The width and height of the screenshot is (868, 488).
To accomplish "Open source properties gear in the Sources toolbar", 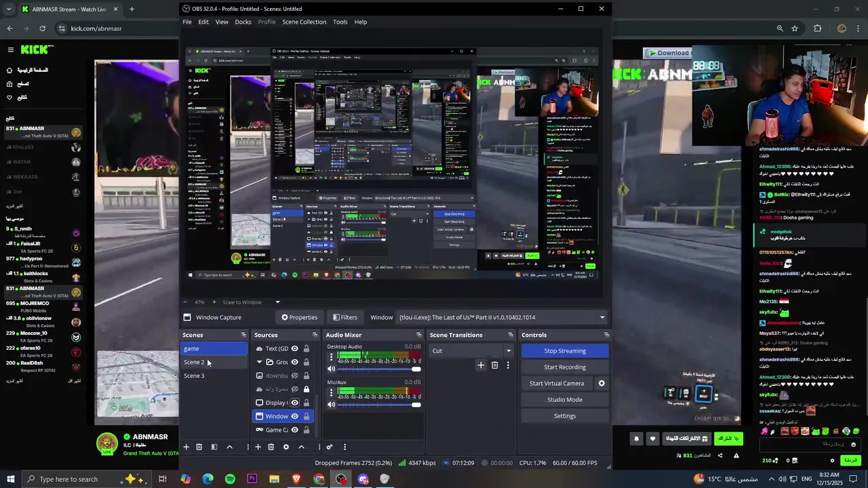I will point(286,447).
